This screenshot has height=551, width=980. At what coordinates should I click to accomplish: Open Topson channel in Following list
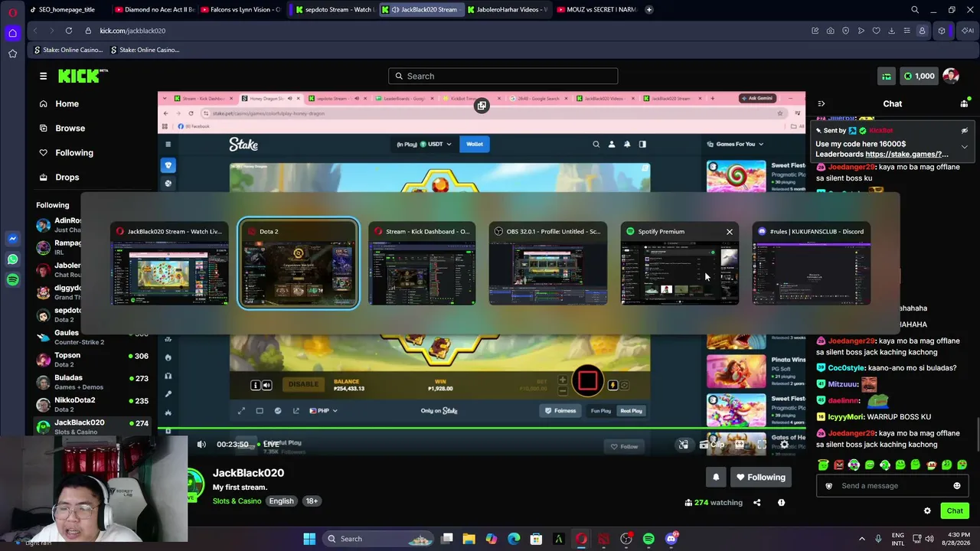(92, 360)
